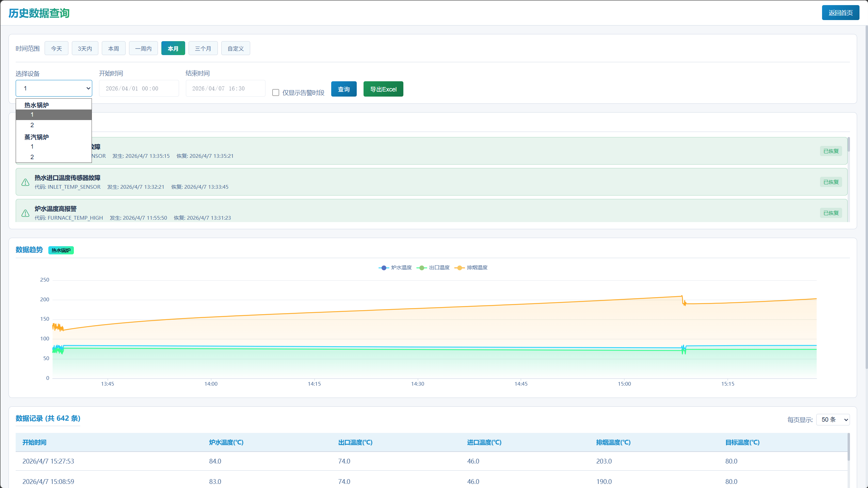The image size is (868, 488).
Task: Click warning icon beside 炉水温度高报警 alarm
Action: click(x=26, y=213)
